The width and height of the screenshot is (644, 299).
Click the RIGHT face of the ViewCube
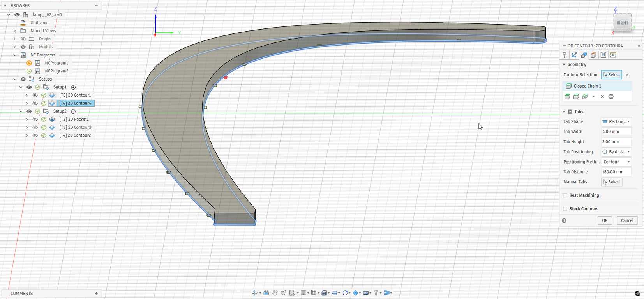tap(622, 23)
